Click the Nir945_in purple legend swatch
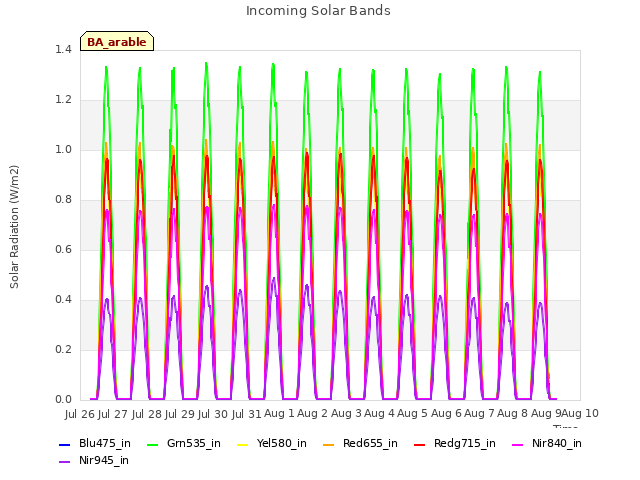640x480 pixels. [x=64, y=462]
